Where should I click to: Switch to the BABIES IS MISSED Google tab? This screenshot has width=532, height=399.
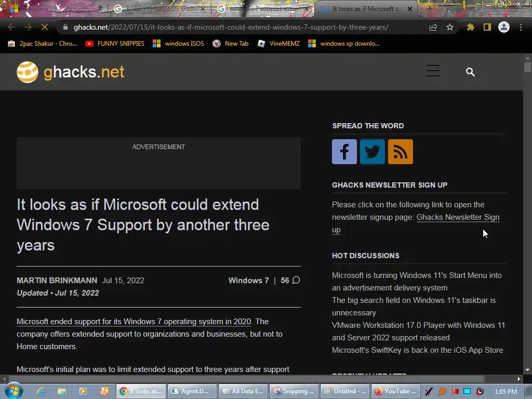[159, 9]
